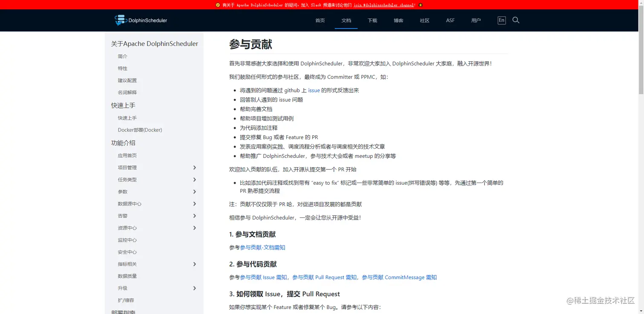Select the 快速上手 sub-item in the sidebar
The image size is (644, 314).
click(127, 118)
